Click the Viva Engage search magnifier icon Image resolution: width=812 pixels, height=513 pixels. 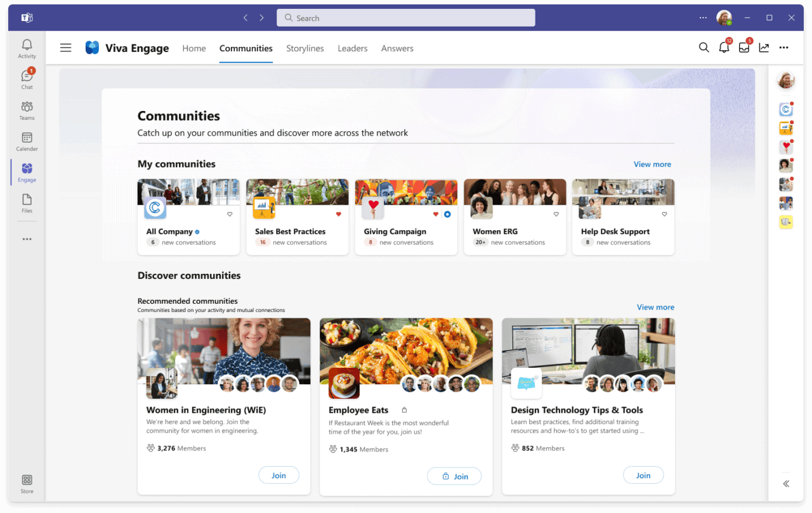click(704, 48)
